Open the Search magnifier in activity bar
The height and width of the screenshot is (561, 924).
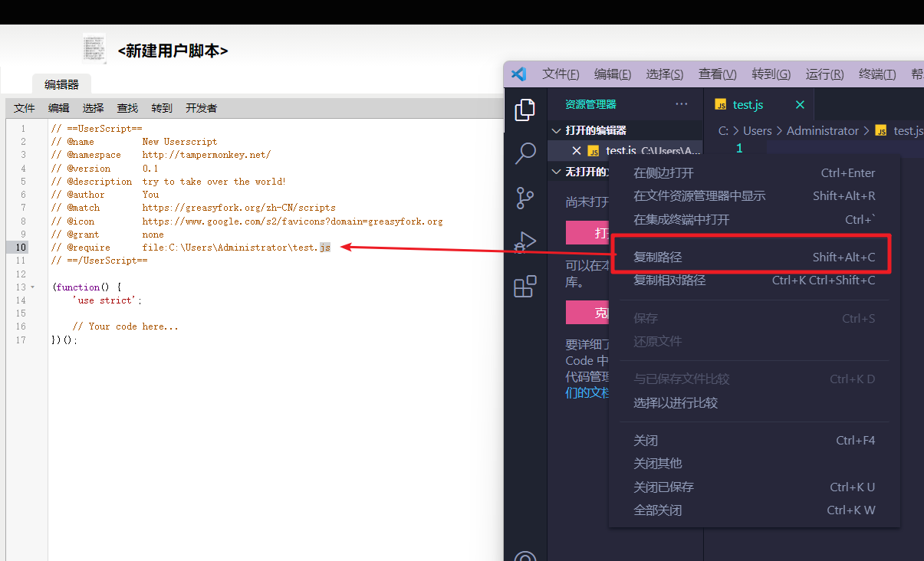point(524,153)
